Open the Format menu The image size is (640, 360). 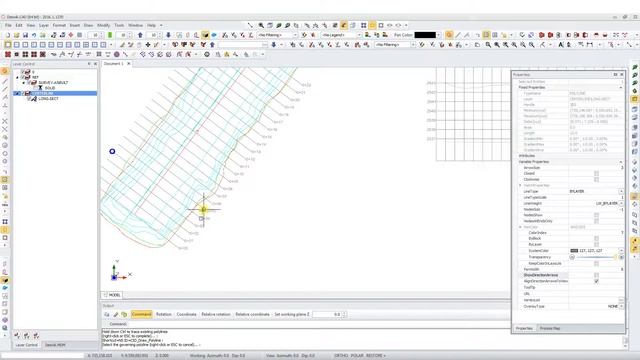click(59, 25)
